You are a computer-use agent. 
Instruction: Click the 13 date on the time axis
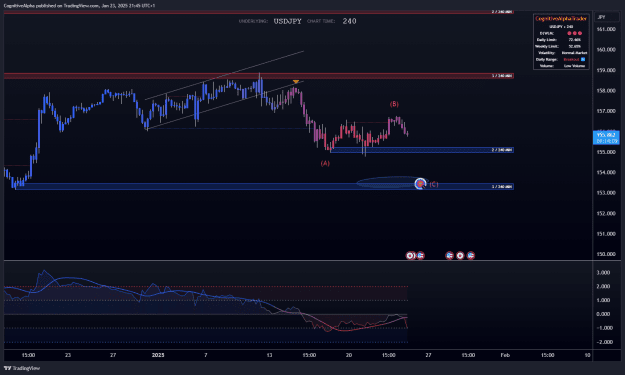pos(269,355)
